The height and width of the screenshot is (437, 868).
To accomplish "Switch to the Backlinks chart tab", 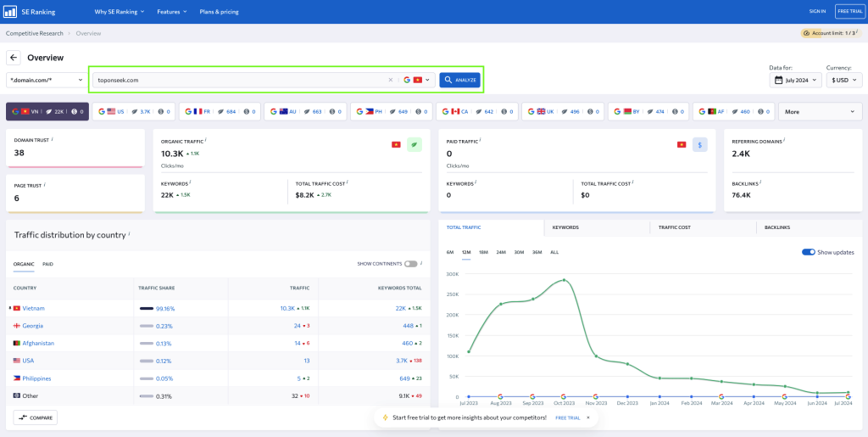I will (x=777, y=227).
